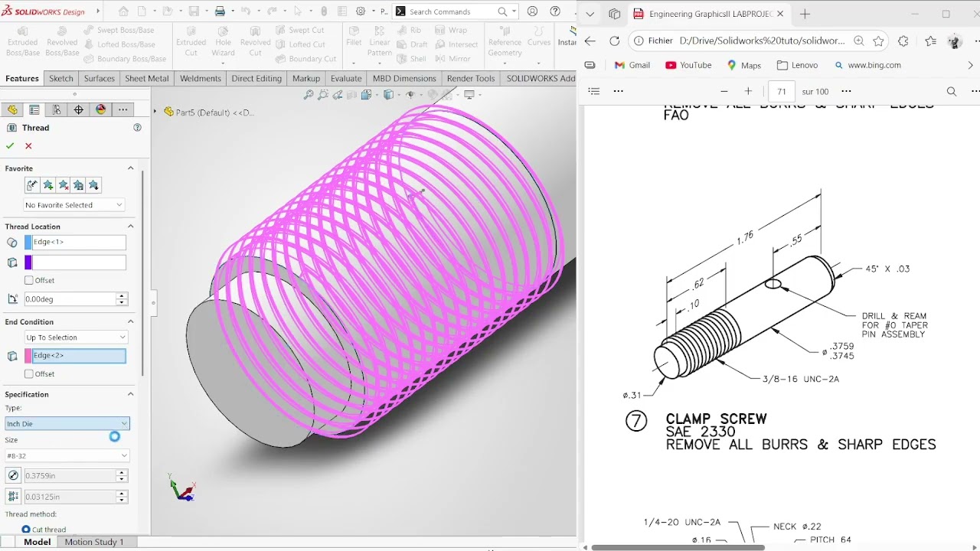Zoom out the PDF with minus icon
980x551 pixels.
724,91
